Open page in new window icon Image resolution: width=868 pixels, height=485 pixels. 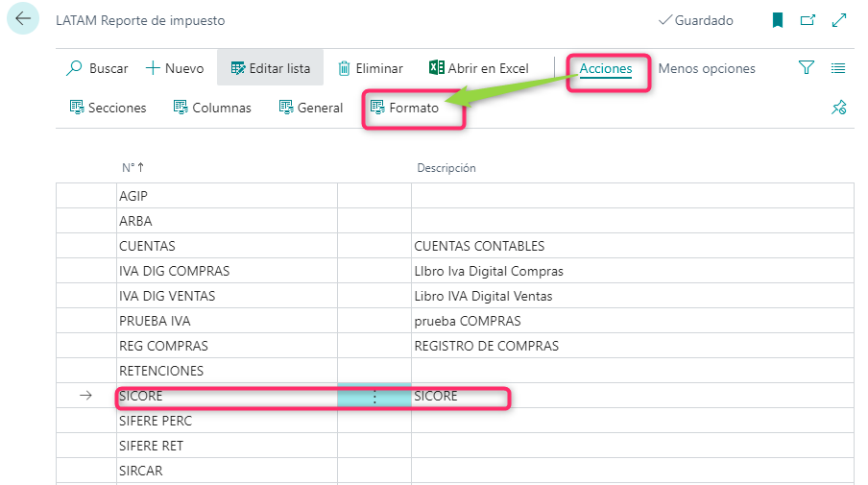click(808, 20)
